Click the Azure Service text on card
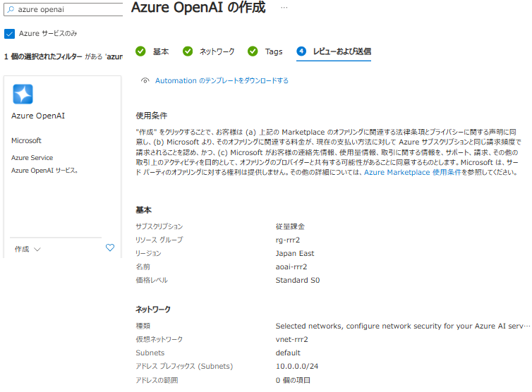 (32, 158)
